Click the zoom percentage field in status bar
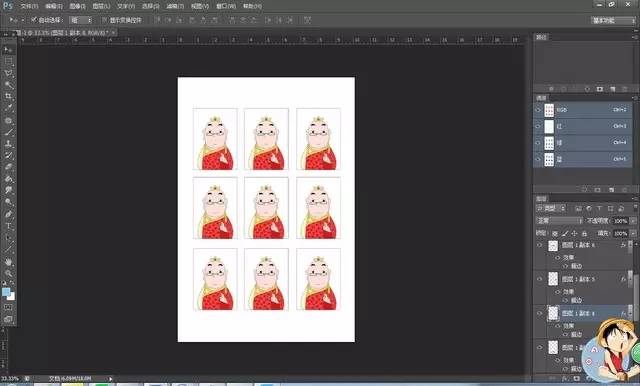The width and height of the screenshot is (640, 386). tap(10, 379)
